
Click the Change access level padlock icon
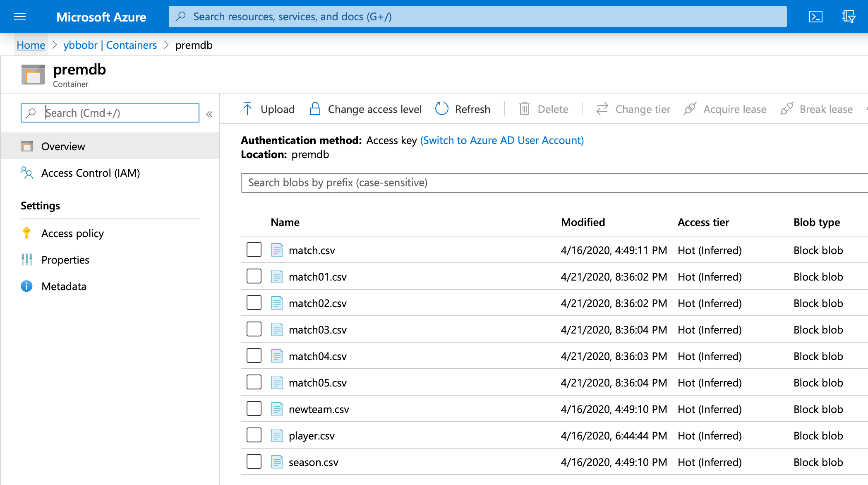[x=315, y=109]
